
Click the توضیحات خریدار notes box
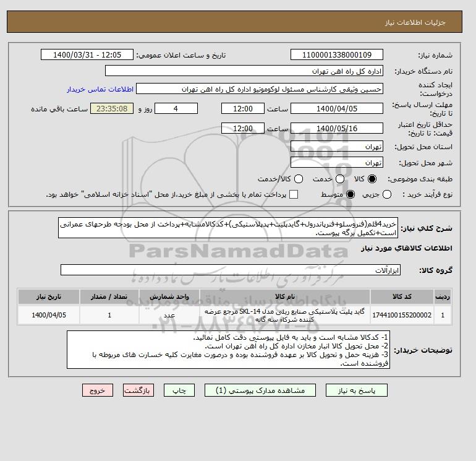pyautogui.click(x=228, y=350)
